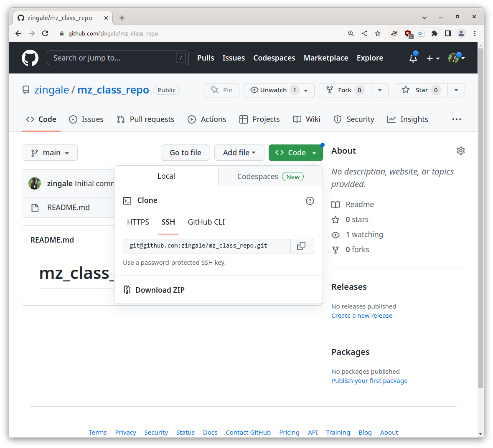
Task: Click the GitHub octocat home logo
Action: [30, 58]
